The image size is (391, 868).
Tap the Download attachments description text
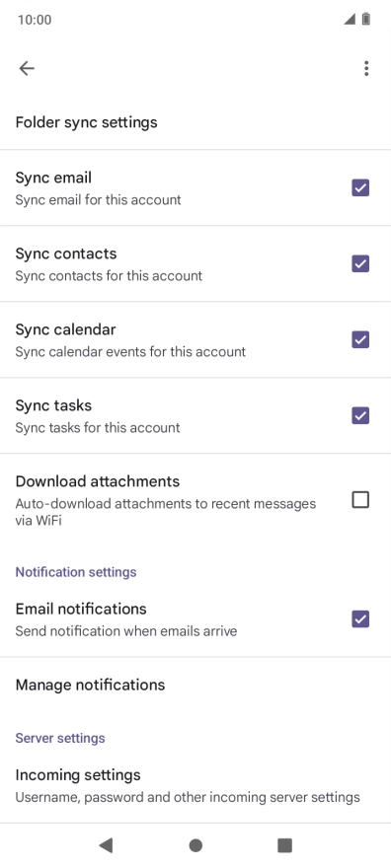pos(166,512)
